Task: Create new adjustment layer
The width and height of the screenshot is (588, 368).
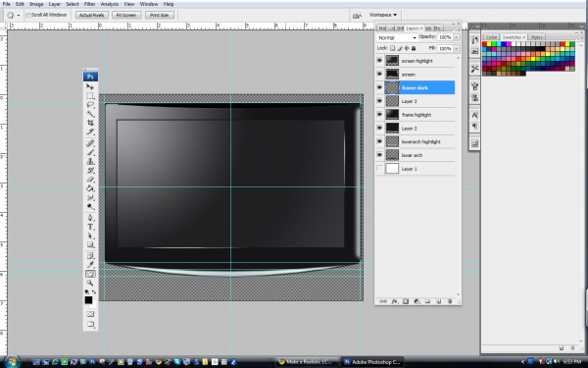Action: point(416,301)
